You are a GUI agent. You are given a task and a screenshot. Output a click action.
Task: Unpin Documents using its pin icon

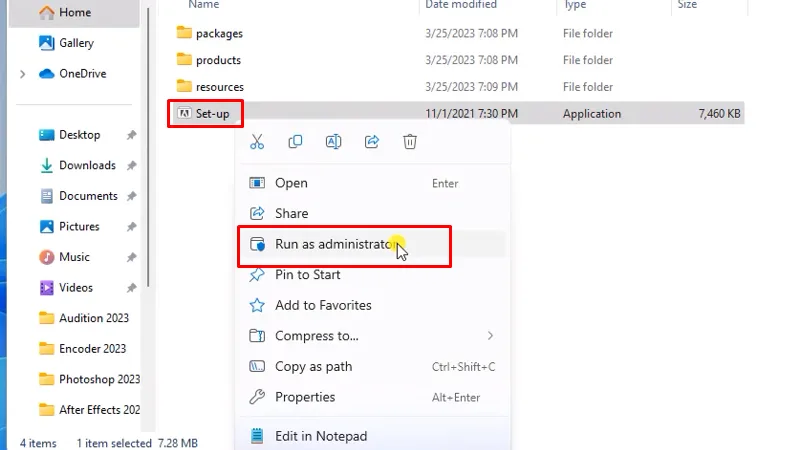click(x=132, y=196)
